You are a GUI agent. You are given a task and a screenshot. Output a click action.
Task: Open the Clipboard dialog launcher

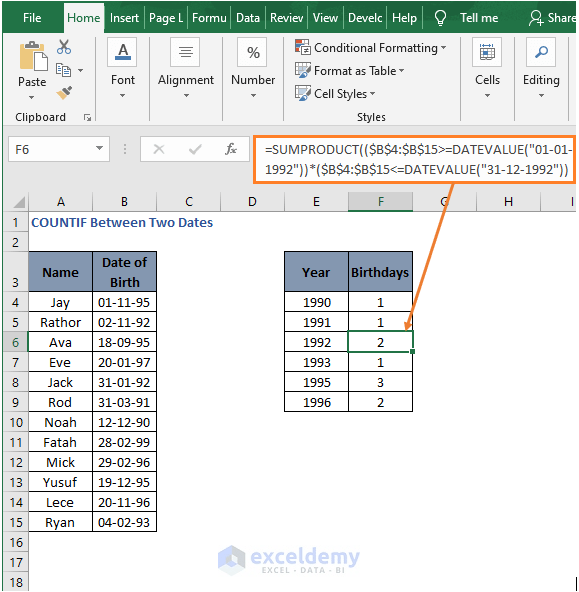87,118
